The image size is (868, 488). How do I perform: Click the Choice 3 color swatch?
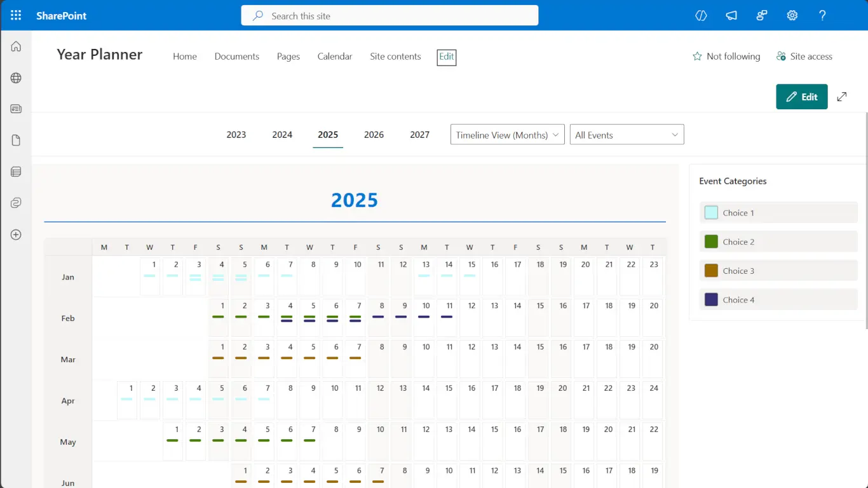712,270
